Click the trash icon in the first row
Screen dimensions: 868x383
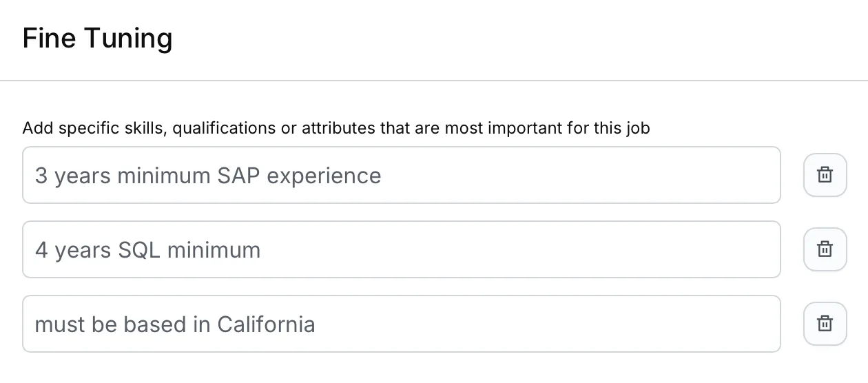click(825, 175)
